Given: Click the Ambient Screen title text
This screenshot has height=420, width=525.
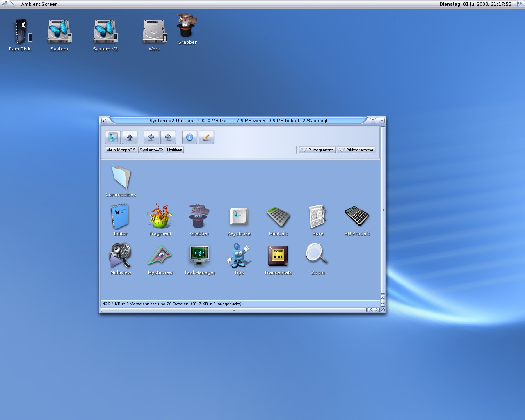Looking at the screenshot, I should 39,4.
